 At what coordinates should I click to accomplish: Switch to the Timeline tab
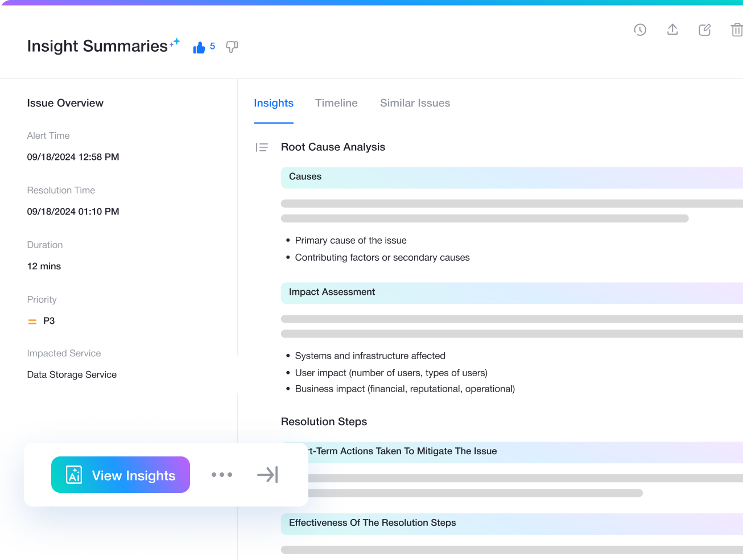[336, 103]
